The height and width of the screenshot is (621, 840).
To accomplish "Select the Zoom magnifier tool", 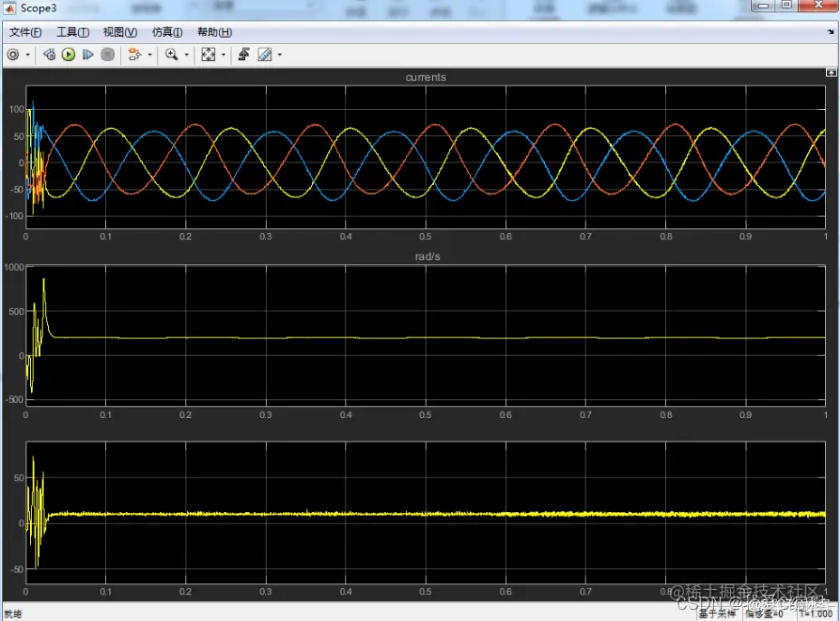I will coord(171,54).
